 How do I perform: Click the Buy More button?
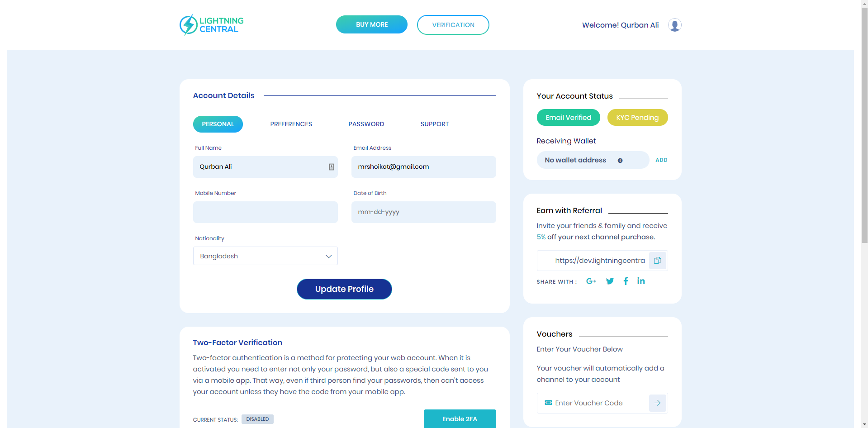click(x=371, y=25)
